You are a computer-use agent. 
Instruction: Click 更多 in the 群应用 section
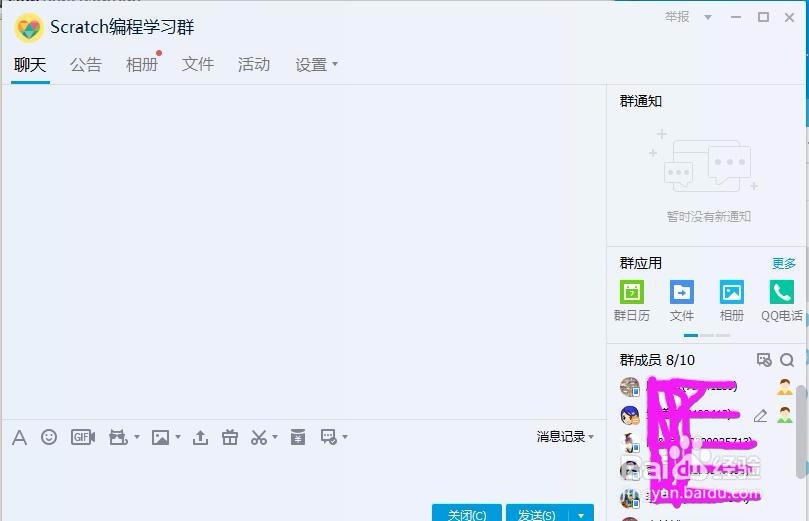pyautogui.click(x=784, y=264)
